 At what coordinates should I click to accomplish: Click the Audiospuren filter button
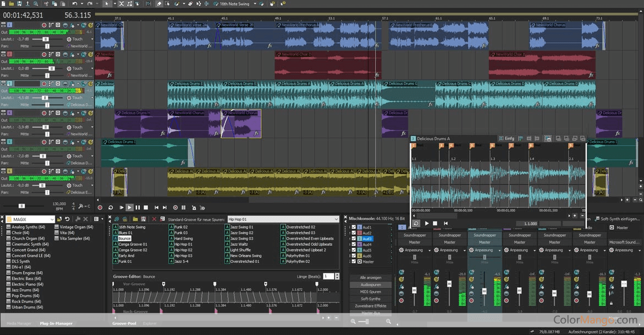[370, 284]
